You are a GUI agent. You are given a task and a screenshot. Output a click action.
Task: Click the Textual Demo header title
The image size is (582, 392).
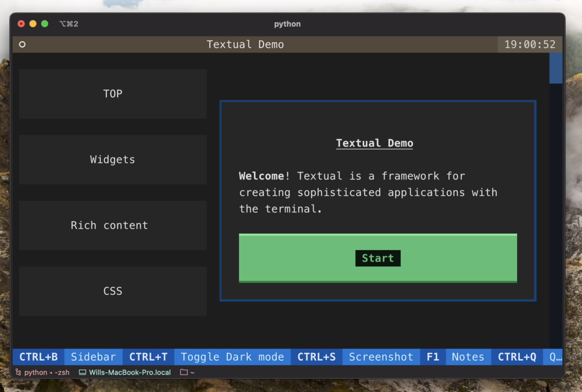[x=245, y=45]
